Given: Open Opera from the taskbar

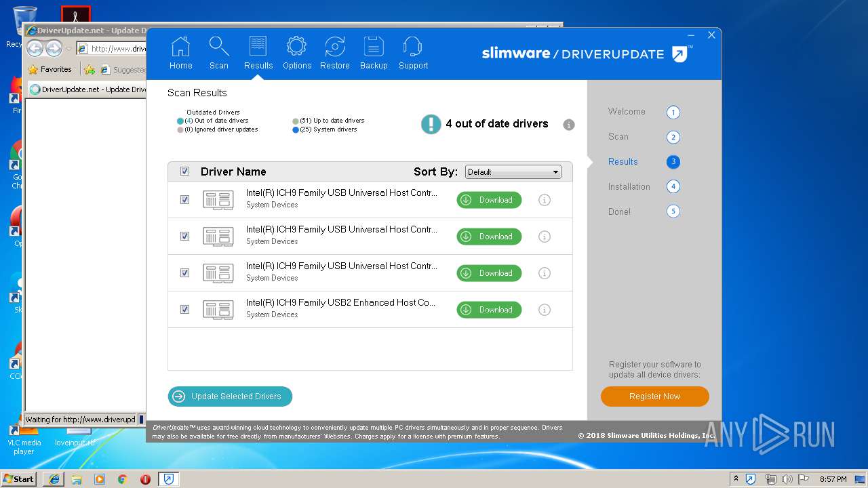Looking at the screenshot, I should (145, 479).
